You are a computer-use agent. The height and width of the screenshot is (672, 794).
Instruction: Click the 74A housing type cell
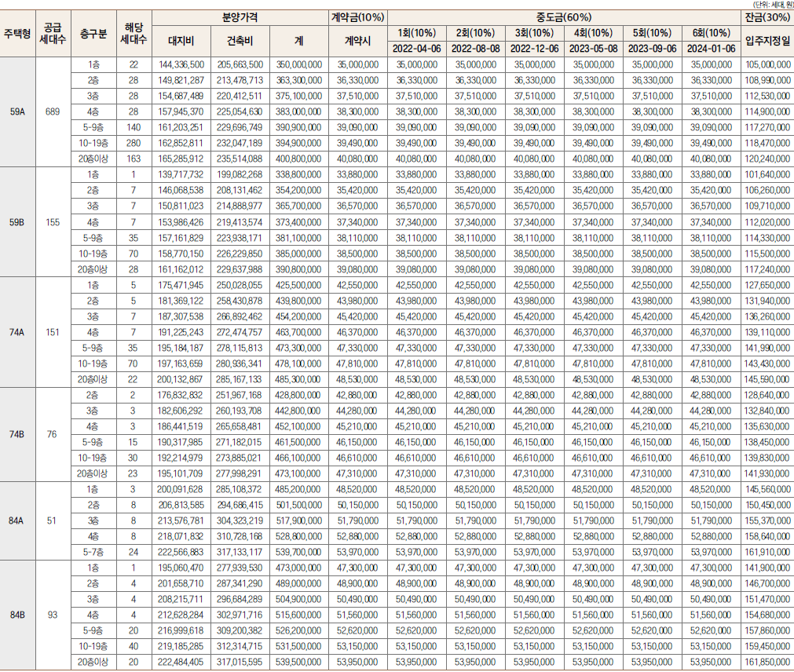[17, 332]
